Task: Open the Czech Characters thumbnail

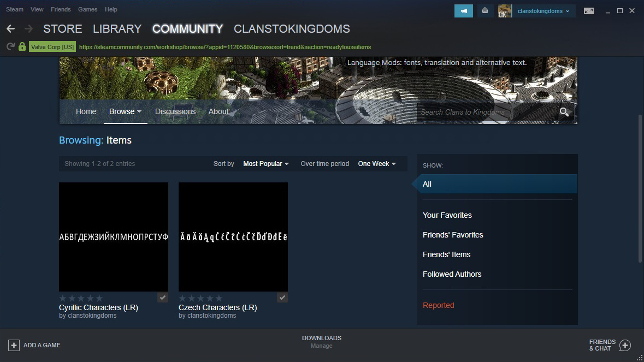Action: [233, 237]
